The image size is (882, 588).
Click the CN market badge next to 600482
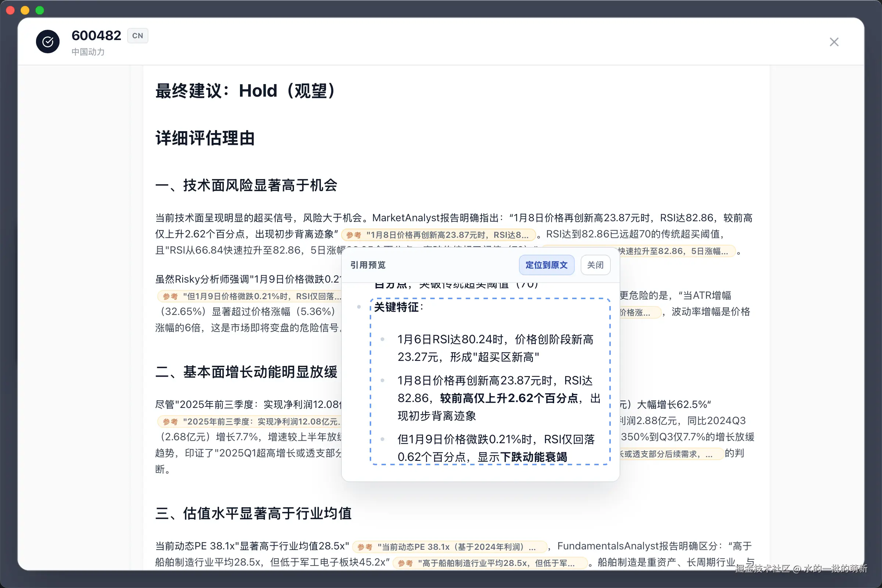click(137, 36)
